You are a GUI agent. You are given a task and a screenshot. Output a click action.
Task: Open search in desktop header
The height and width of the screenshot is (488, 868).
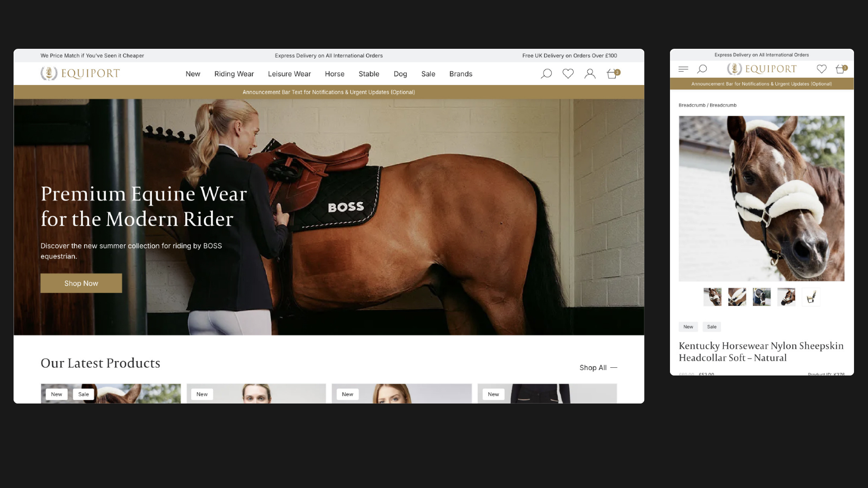pyautogui.click(x=546, y=74)
